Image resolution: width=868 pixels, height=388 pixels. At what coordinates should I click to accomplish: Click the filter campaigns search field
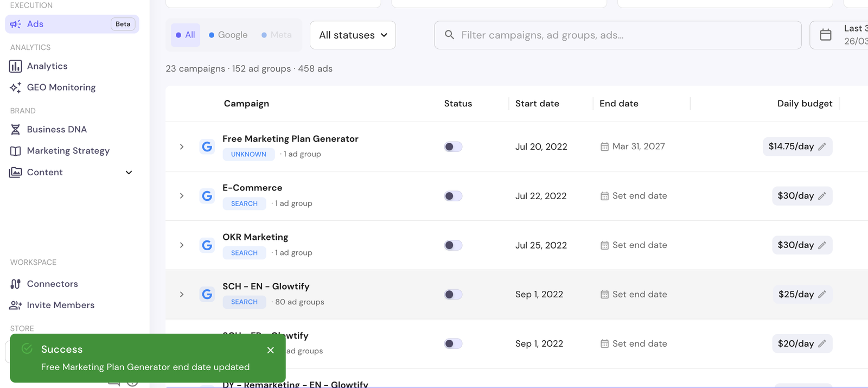pyautogui.click(x=618, y=35)
